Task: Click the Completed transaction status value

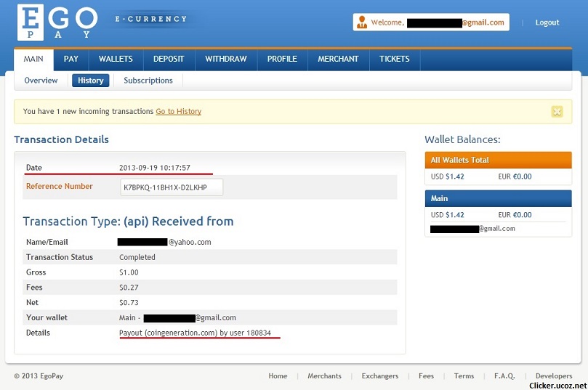Action: pyautogui.click(x=137, y=257)
